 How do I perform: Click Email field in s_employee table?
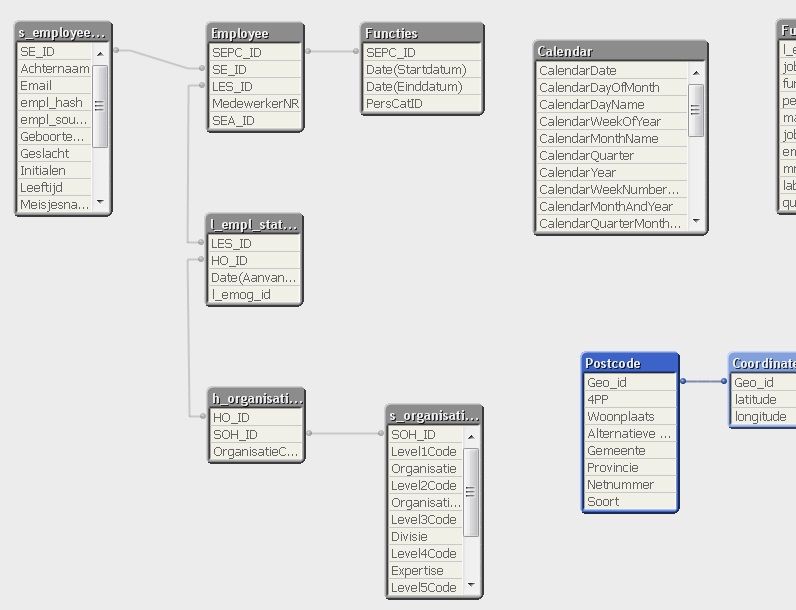(x=55, y=86)
